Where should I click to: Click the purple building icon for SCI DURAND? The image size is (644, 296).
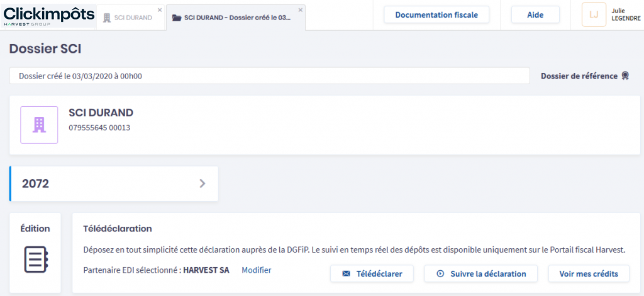(x=39, y=124)
